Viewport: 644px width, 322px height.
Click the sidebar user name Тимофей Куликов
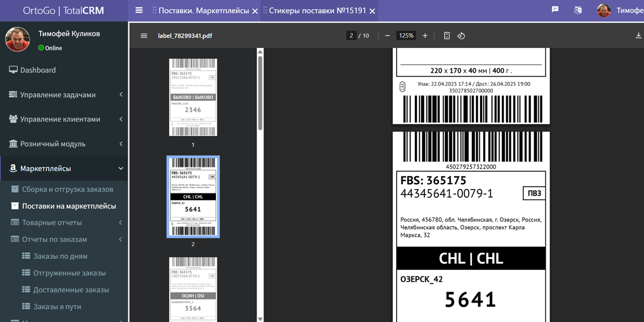69,34
